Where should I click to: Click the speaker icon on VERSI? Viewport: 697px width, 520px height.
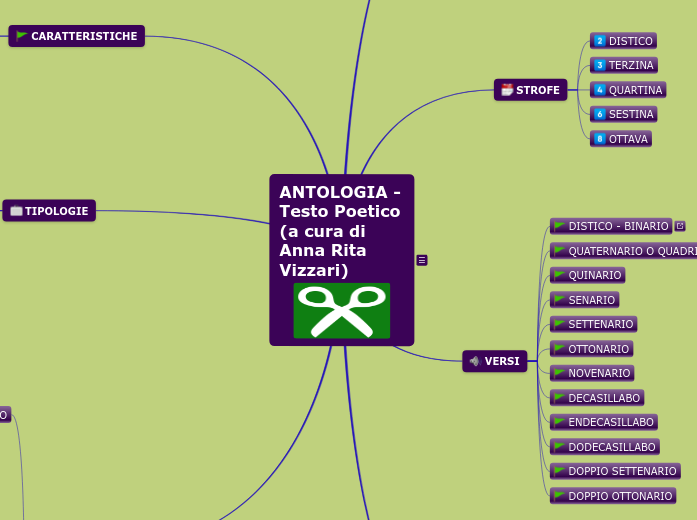(475, 361)
